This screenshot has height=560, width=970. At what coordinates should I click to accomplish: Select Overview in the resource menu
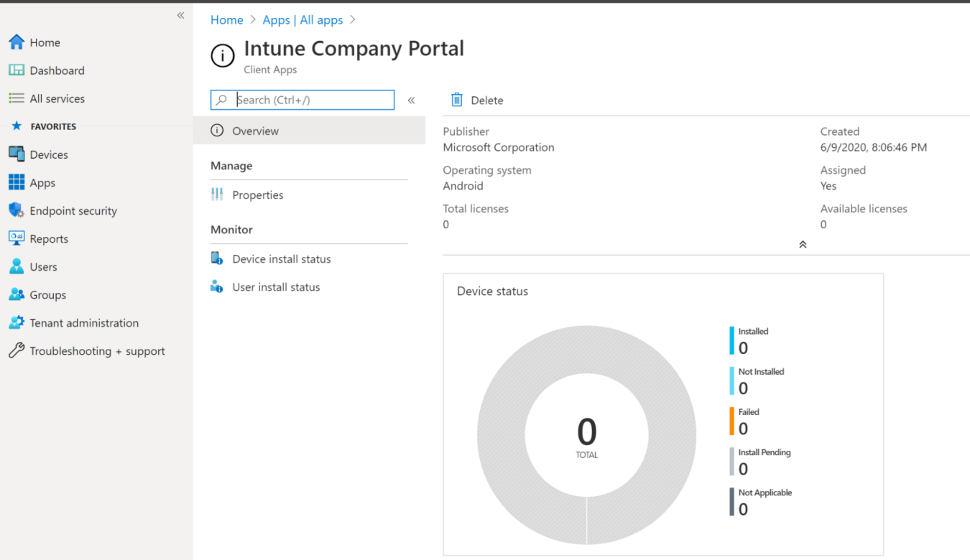click(309, 131)
